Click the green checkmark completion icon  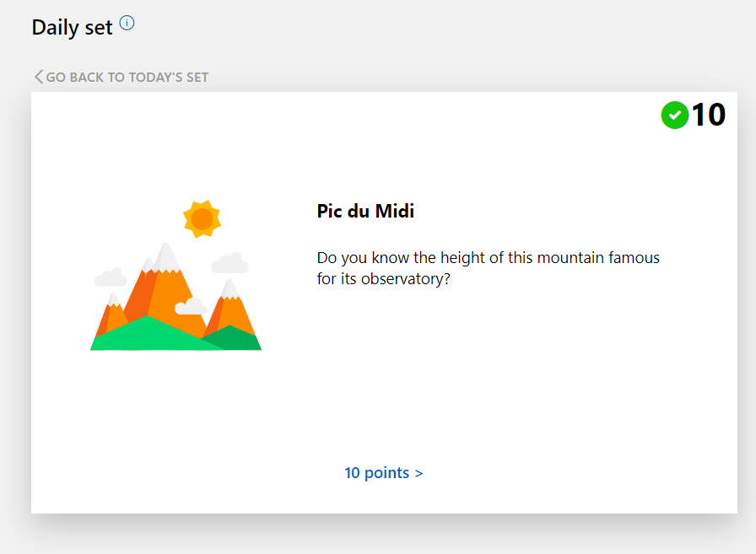point(674,116)
